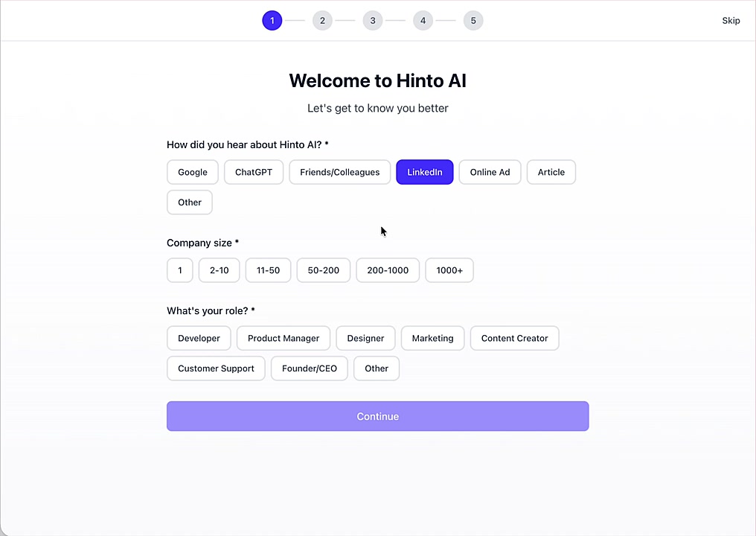Choose Google as referral source

193,172
